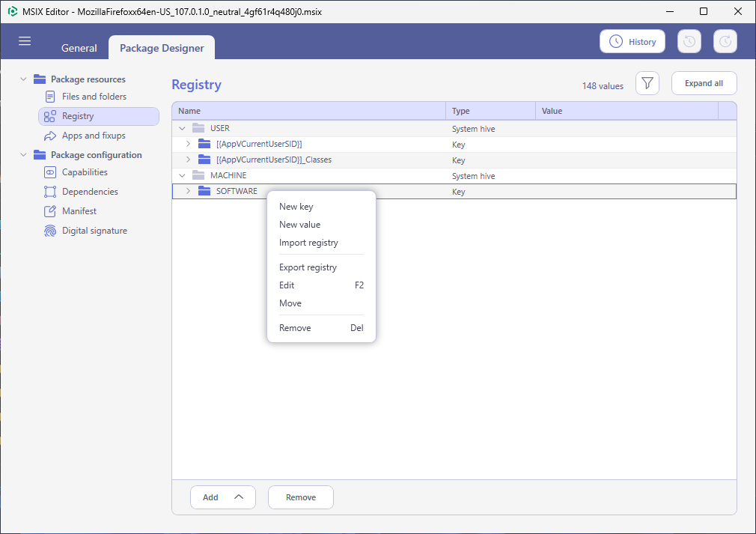The height and width of the screenshot is (534, 756).
Task: Click the Files and folders document icon
Action: pos(50,97)
